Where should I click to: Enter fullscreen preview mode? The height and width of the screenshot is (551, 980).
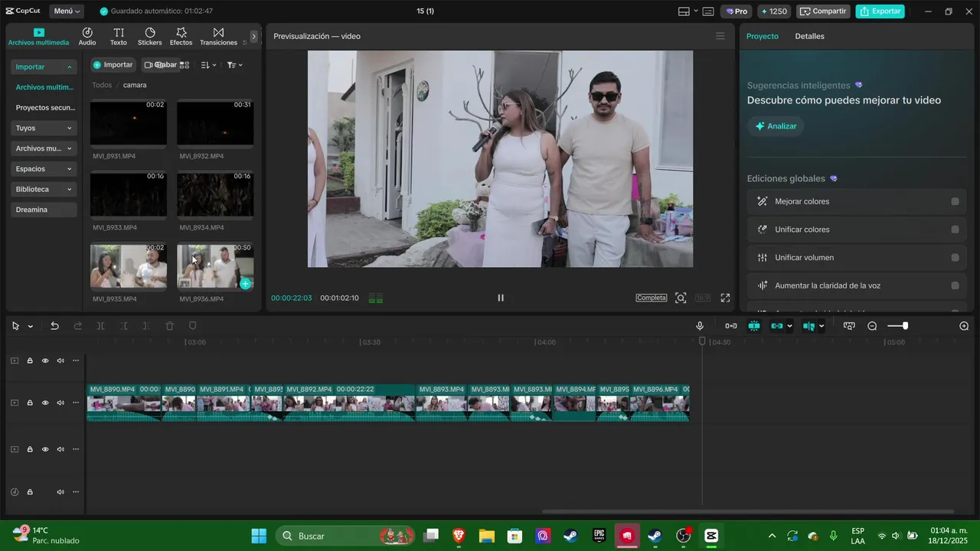coord(725,298)
